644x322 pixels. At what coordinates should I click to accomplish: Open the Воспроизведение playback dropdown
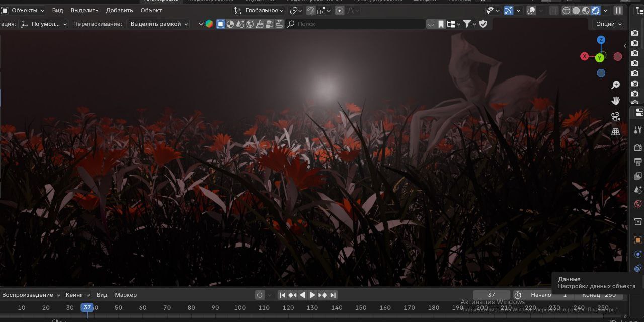pos(31,295)
